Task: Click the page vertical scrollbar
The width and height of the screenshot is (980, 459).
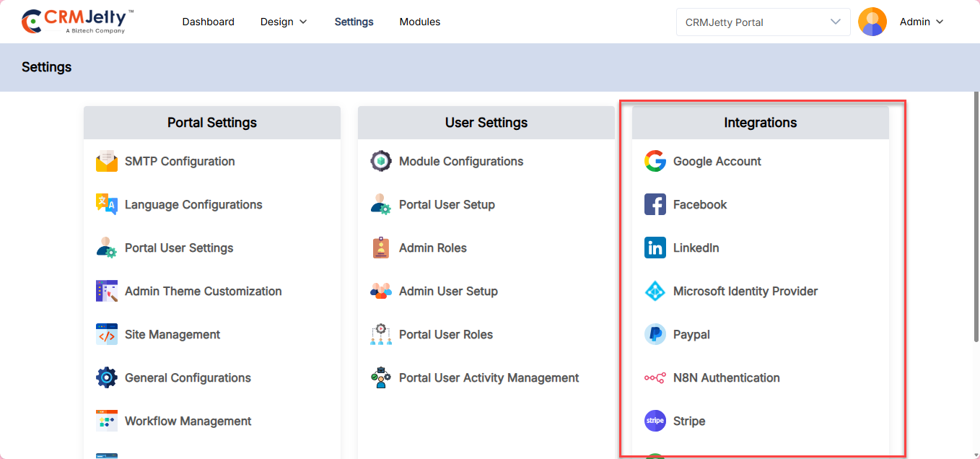Action: (975, 217)
